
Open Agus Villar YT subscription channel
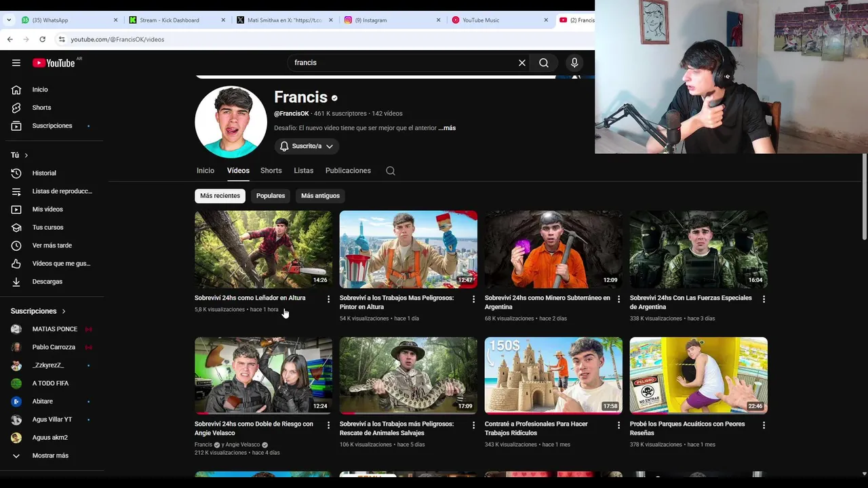(x=52, y=420)
